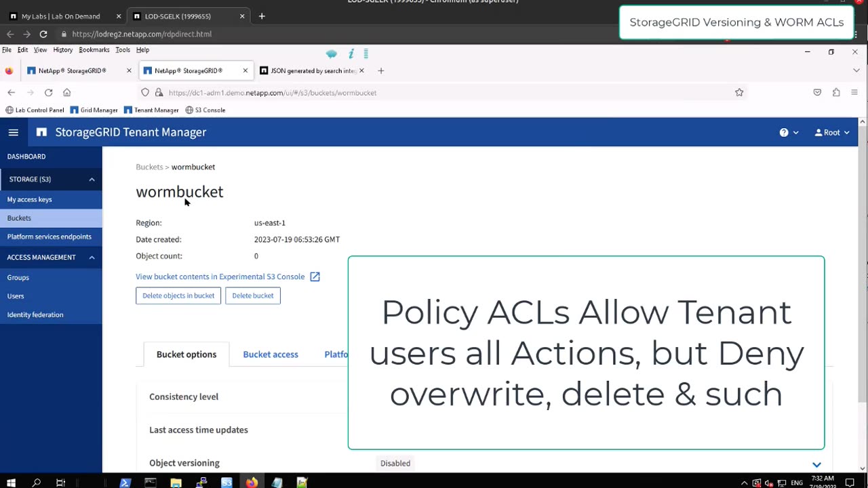This screenshot has width=868, height=488.
Task: Open Platform services endpoints
Action: point(49,237)
